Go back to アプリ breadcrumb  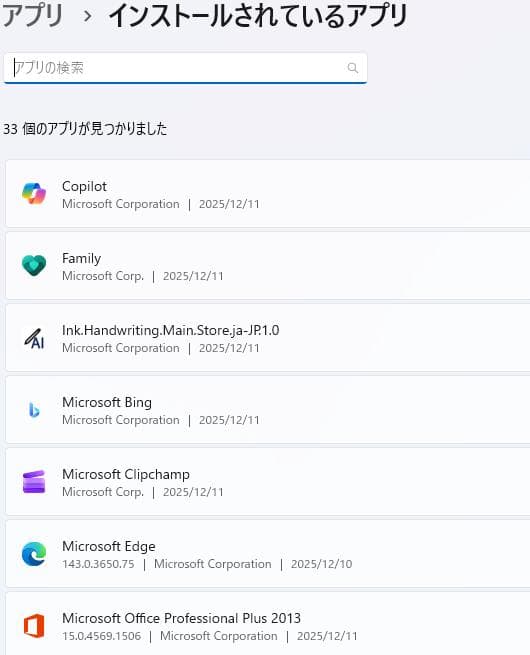[x=33, y=16]
